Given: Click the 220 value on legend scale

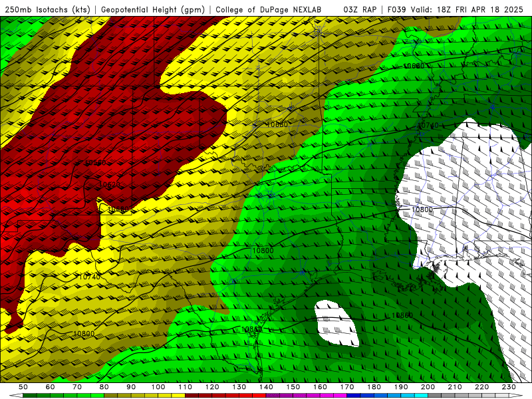Looking at the screenshot, I should tap(482, 387).
